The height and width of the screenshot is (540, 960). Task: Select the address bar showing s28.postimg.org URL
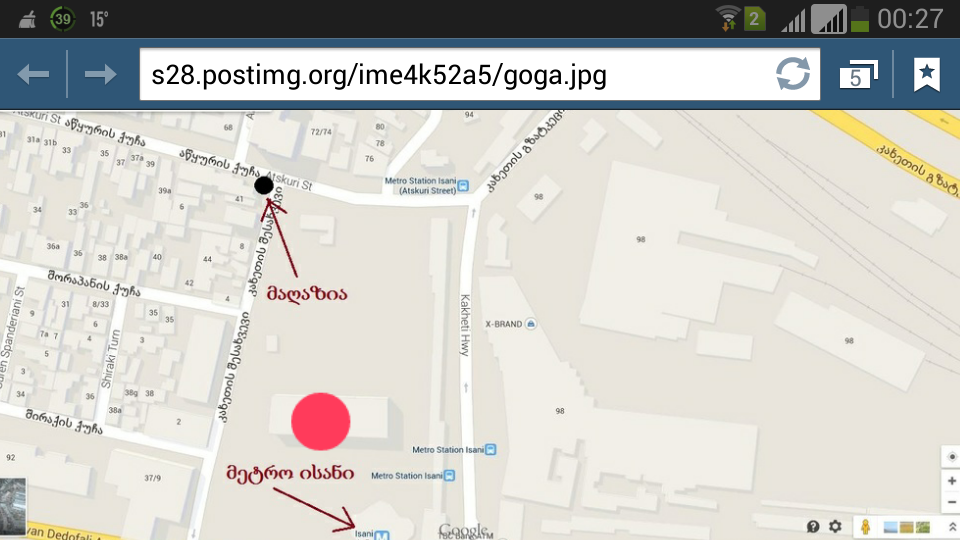(x=479, y=75)
